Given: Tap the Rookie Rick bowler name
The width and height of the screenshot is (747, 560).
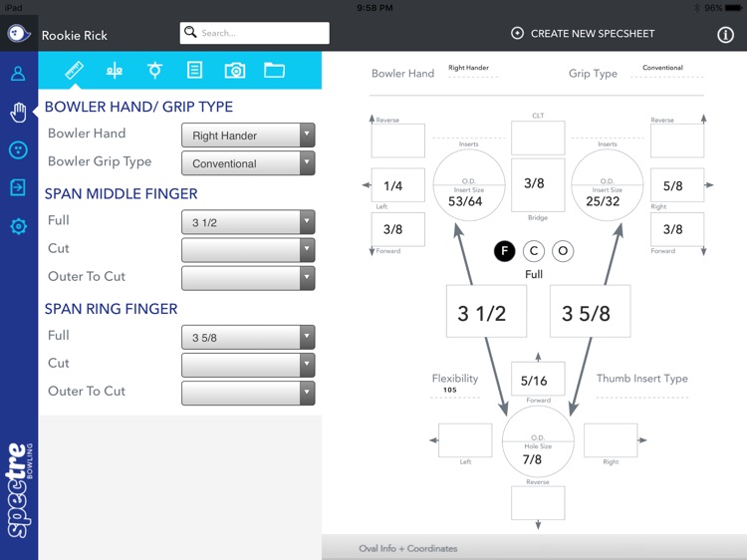Looking at the screenshot, I should tap(75, 35).
